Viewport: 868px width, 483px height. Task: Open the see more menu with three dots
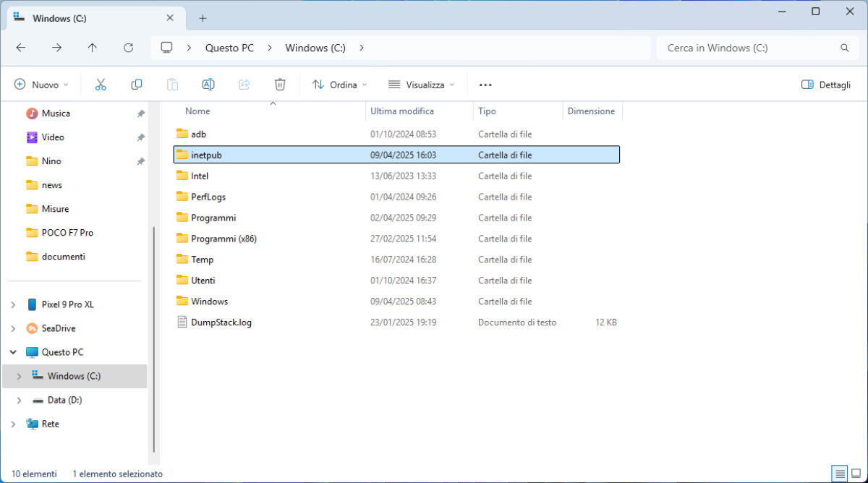(x=485, y=85)
